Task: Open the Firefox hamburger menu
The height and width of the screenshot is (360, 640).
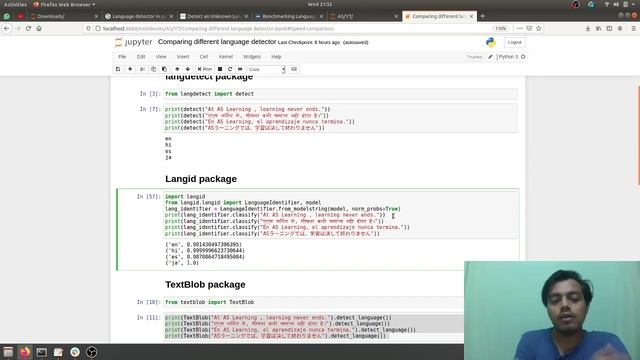Action: tap(633, 29)
